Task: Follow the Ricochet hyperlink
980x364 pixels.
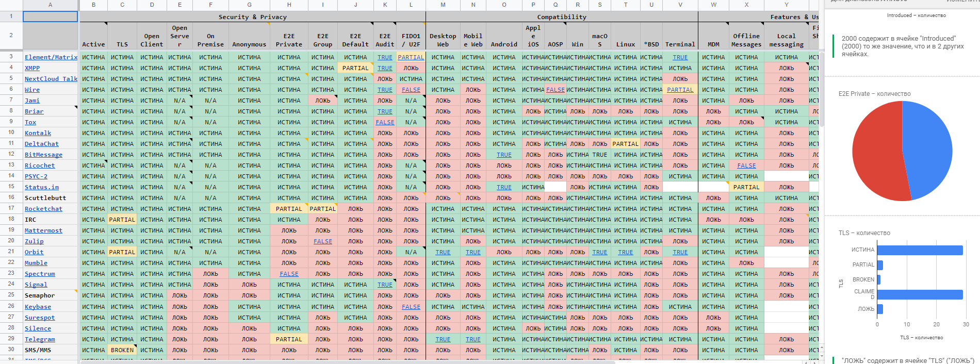Action: (40, 166)
